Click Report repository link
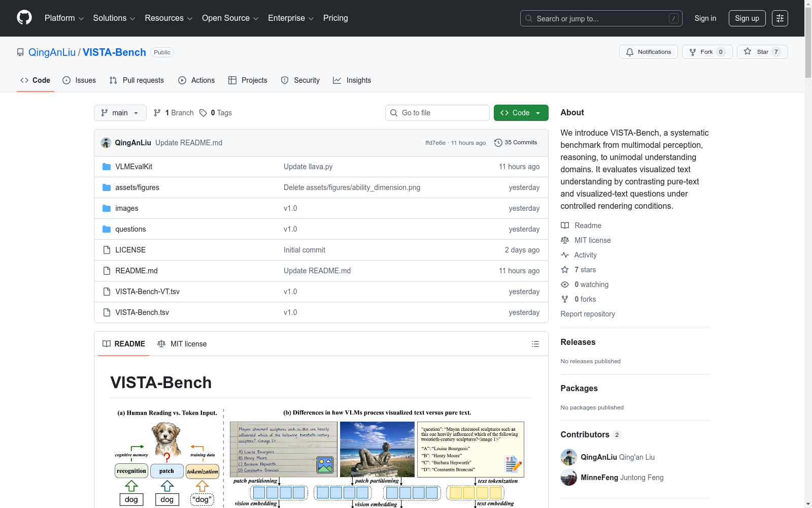The width and height of the screenshot is (812, 508). point(588,314)
